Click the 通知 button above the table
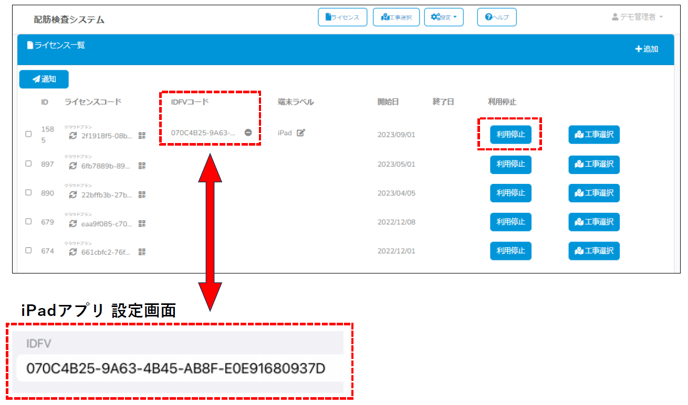Viewport: 688px width, 405px height. coord(44,78)
